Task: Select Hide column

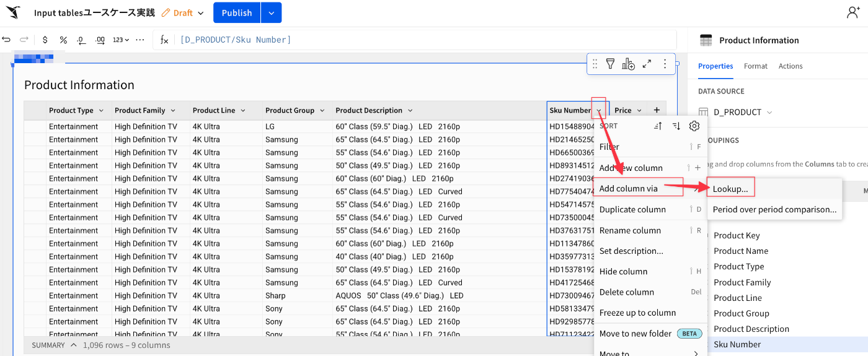Action: (650, 271)
